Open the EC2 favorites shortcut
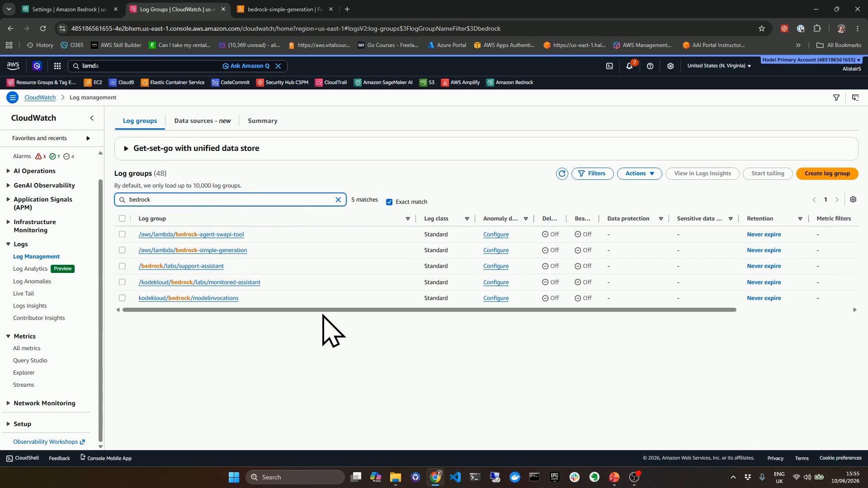This screenshot has height=488, width=868. (93, 83)
